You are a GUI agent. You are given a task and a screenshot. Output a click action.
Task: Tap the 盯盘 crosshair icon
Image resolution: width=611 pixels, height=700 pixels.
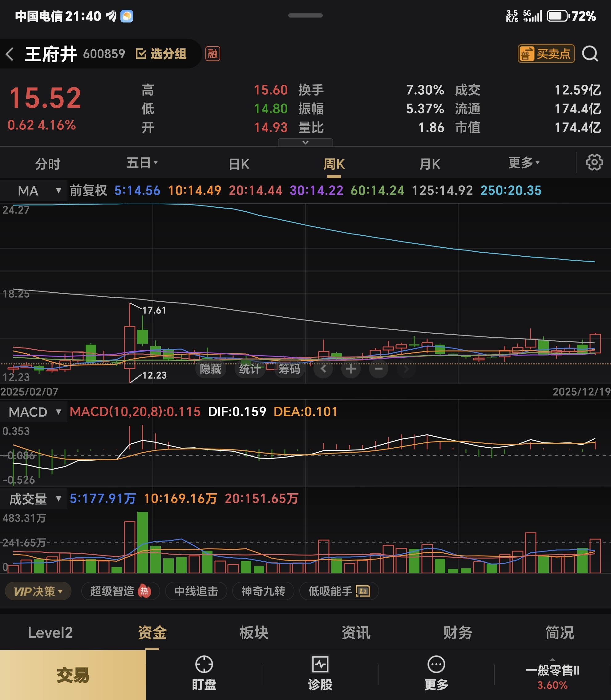(x=204, y=665)
